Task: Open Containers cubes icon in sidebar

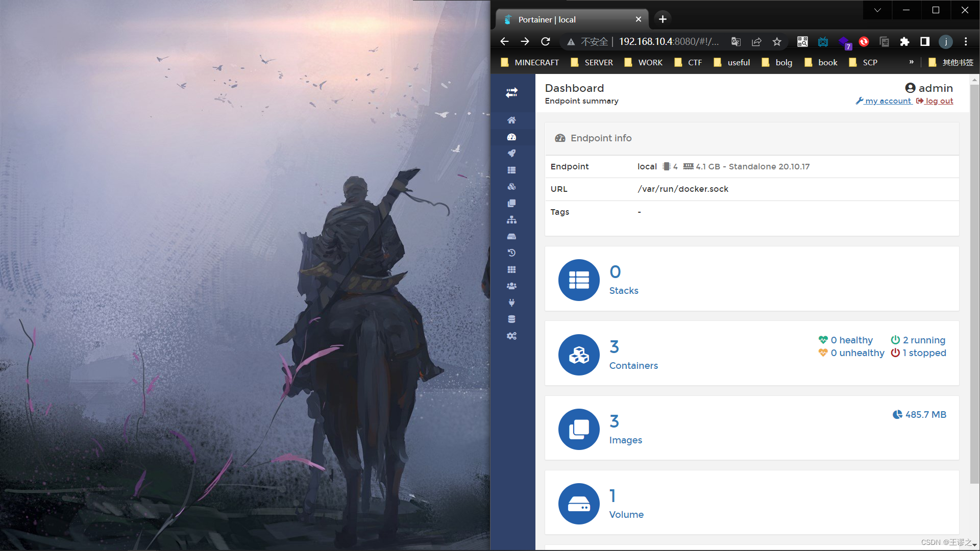Action: click(x=511, y=187)
